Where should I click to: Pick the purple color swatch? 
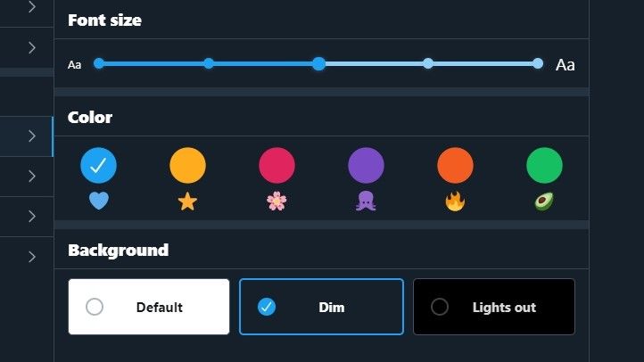tap(366, 166)
